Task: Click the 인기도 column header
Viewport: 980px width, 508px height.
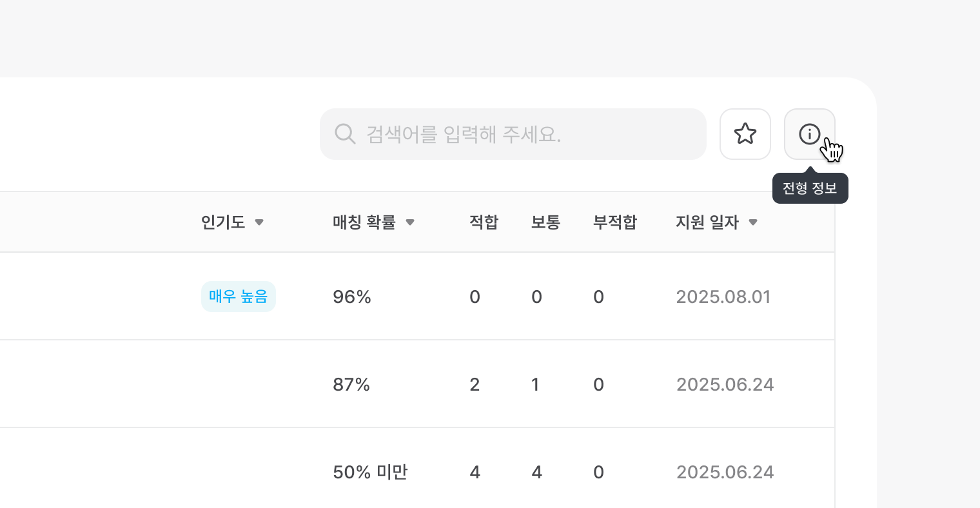Action: pos(223,222)
